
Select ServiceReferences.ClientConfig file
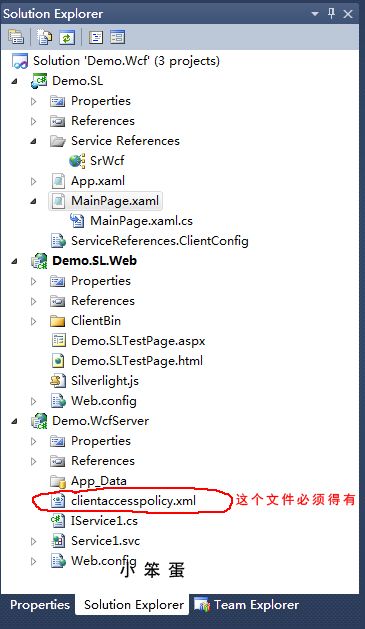click(x=160, y=241)
